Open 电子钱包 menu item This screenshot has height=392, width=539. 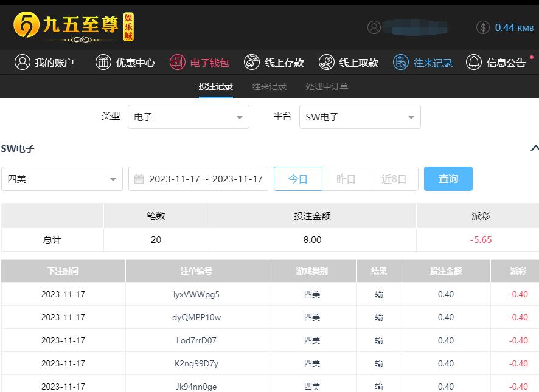209,63
